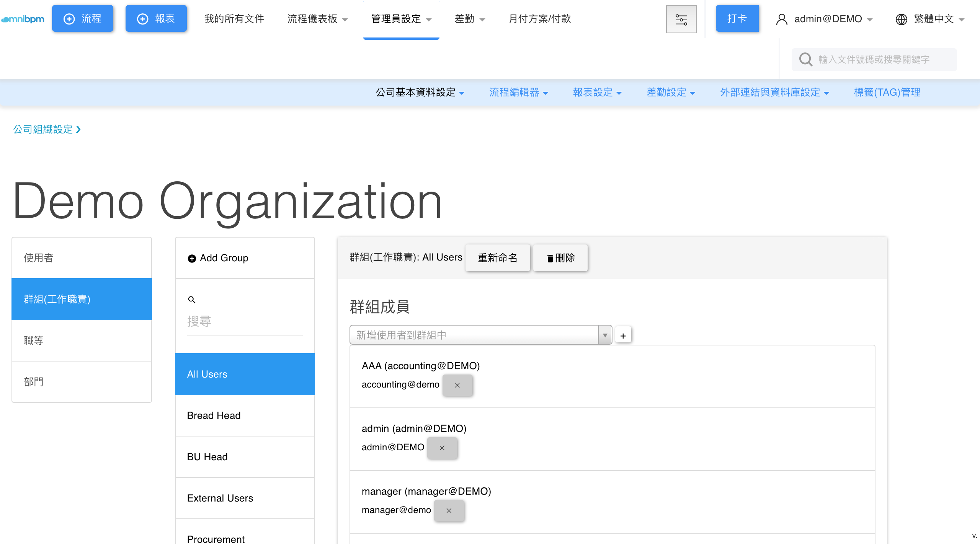Expand 報表設定 submenu

click(x=597, y=92)
